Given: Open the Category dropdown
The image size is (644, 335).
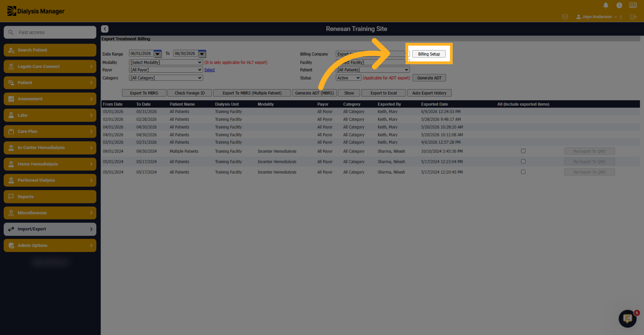Looking at the screenshot, I should tap(166, 78).
